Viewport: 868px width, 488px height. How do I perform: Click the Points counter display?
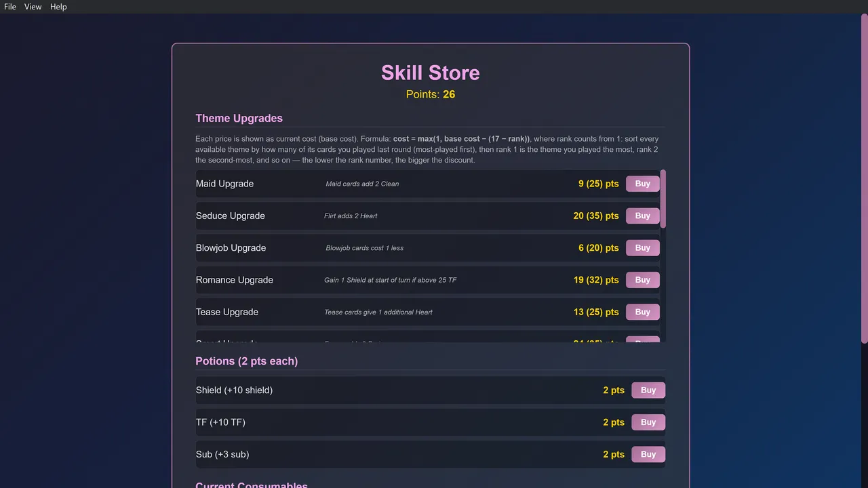coord(431,94)
